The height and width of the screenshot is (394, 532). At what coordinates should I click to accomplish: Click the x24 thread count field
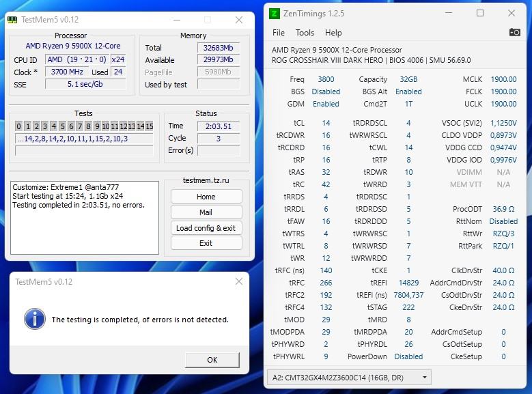pos(118,59)
